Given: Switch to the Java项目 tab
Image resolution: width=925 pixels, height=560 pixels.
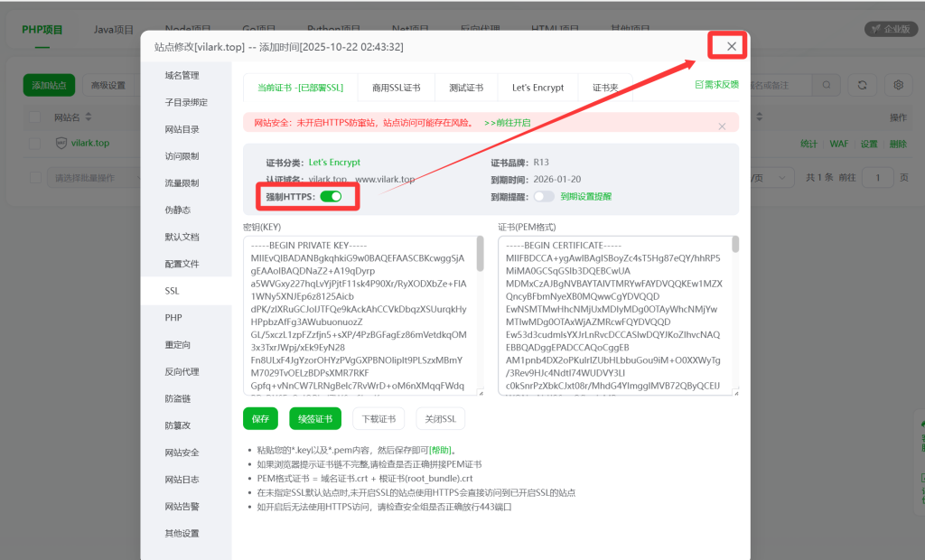Looking at the screenshot, I should click(113, 28).
